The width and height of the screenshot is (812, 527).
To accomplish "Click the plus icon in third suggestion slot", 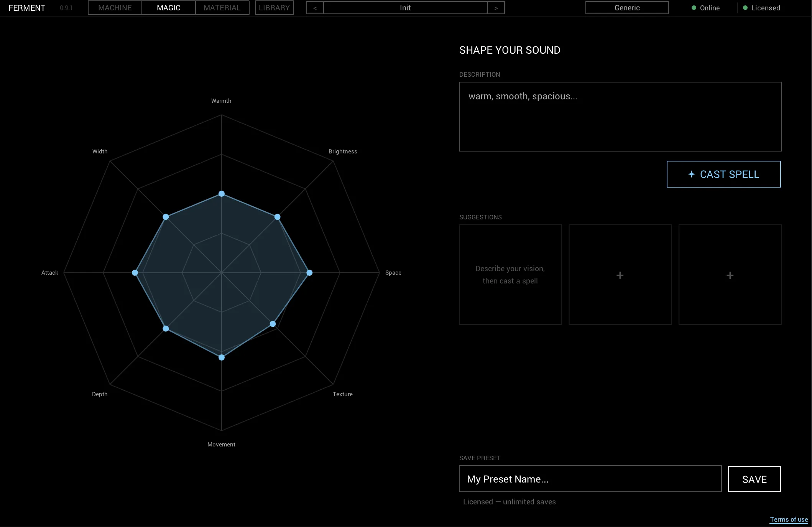I will coord(730,275).
